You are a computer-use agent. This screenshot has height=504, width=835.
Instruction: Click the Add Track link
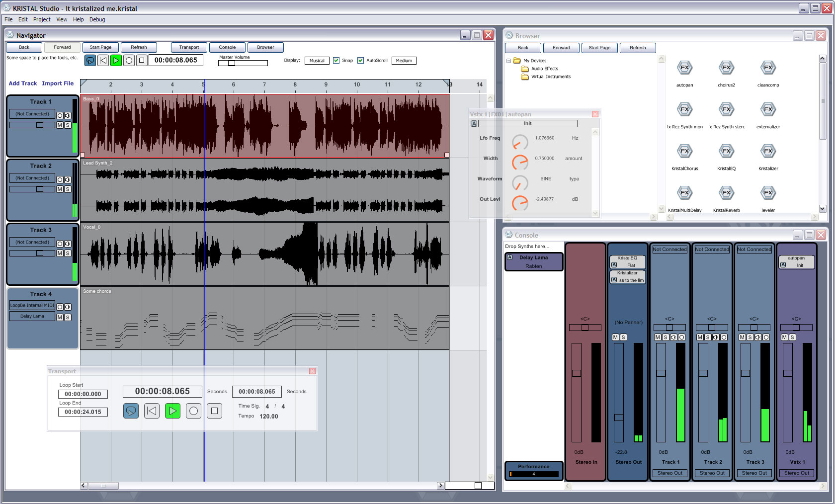[23, 84]
